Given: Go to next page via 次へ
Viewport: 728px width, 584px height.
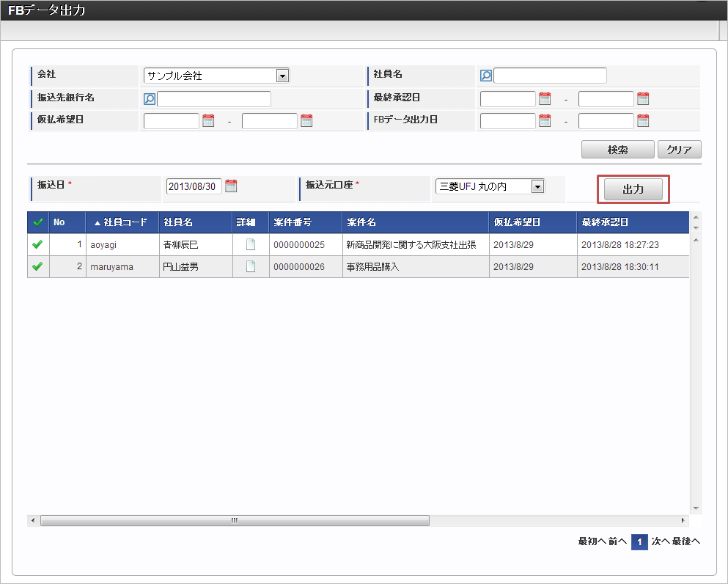Looking at the screenshot, I should coord(660,542).
